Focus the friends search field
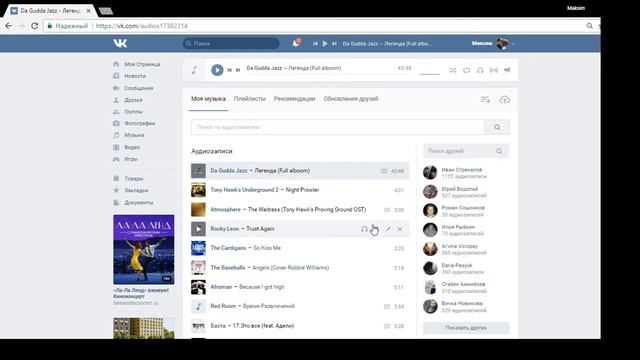The width and height of the screenshot is (640, 360). pyautogui.click(x=466, y=151)
